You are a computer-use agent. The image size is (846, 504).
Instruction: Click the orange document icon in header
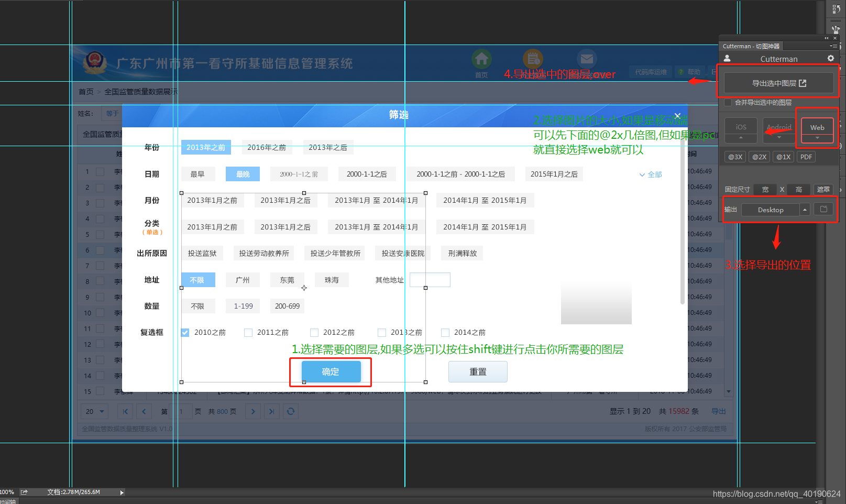click(533, 59)
